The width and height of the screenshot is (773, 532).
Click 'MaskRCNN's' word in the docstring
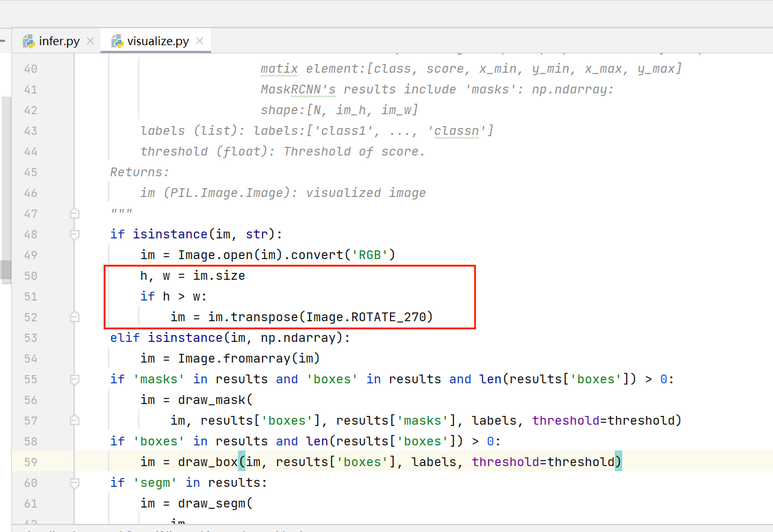click(299, 89)
